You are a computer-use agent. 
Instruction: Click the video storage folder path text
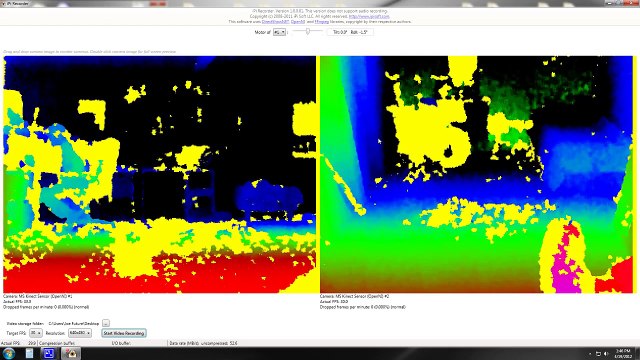click(x=73, y=323)
